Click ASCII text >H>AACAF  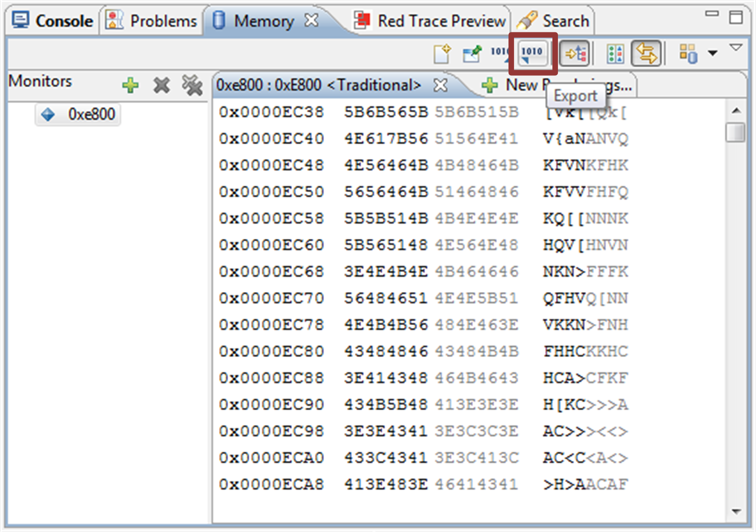tap(585, 484)
